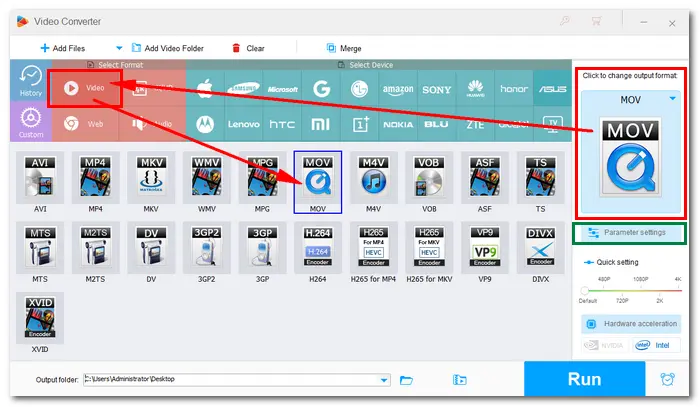Click the Run button
700x407 pixels.
click(x=584, y=379)
